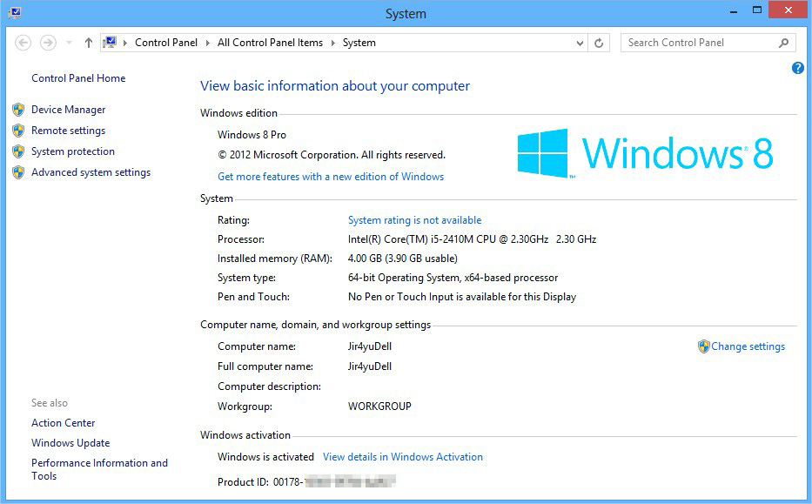This screenshot has width=812, height=504.
Task: Click the shield icon beside Advanced system settings
Action: 18,172
